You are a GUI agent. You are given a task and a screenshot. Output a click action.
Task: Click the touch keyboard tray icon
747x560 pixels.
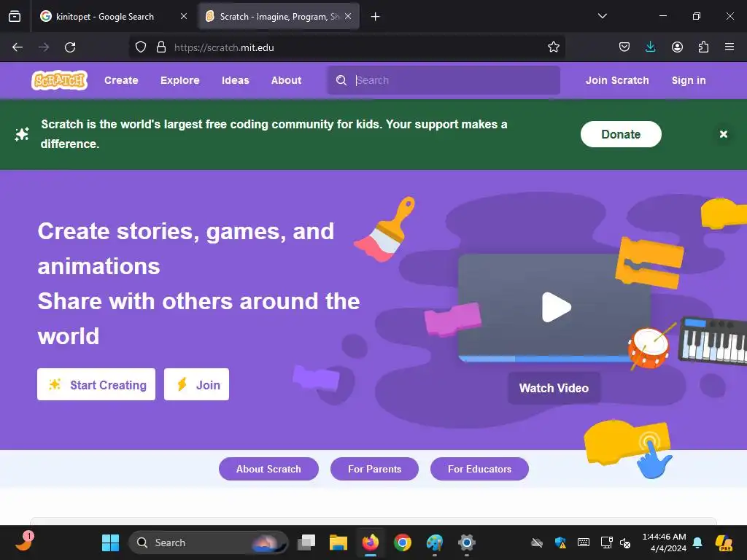583,542
